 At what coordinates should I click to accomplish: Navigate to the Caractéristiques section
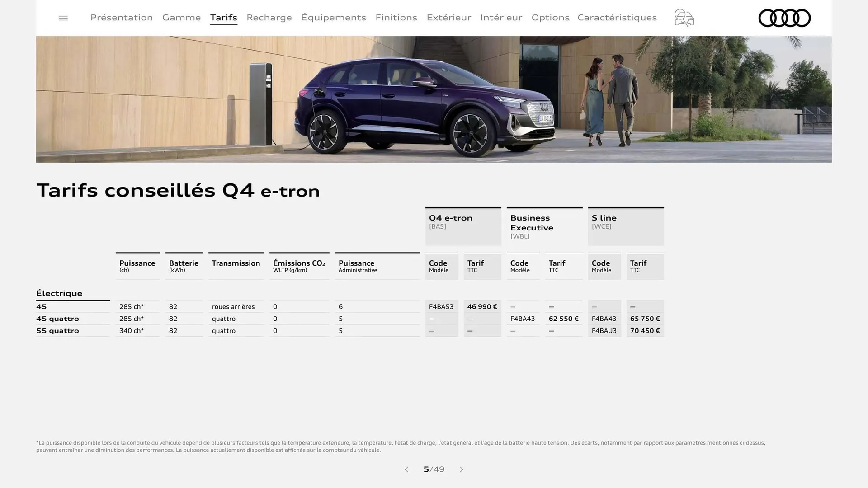coord(617,18)
